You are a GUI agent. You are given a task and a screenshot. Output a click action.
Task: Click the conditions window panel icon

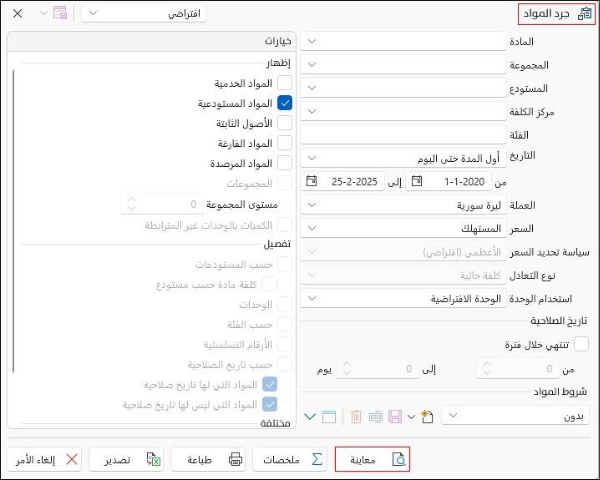point(329,416)
